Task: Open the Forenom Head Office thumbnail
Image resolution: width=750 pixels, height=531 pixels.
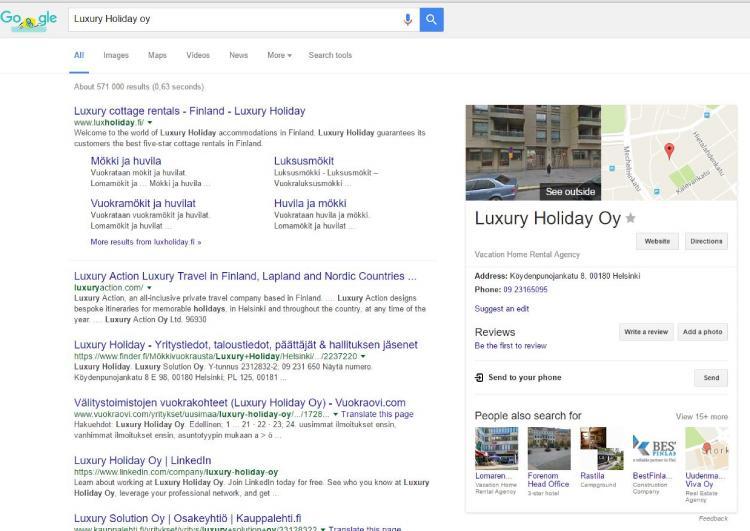Action: point(549,448)
